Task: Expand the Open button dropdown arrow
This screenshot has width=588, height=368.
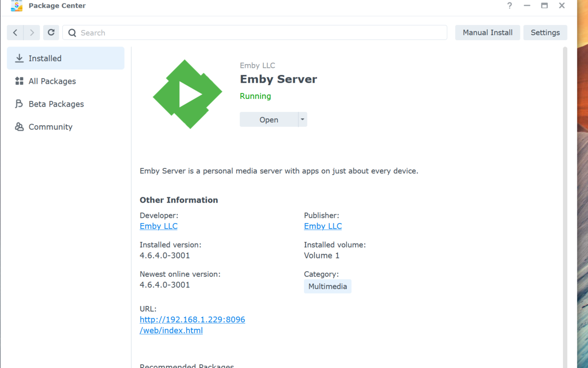Action: point(302,119)
